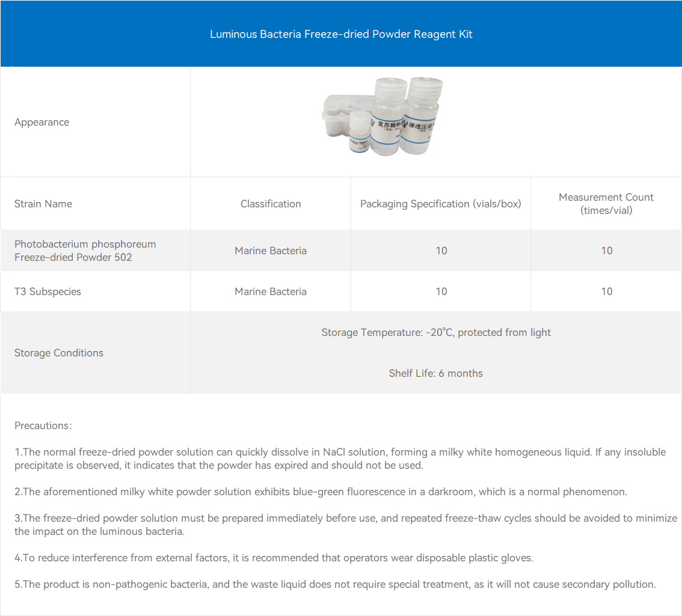
Task: Select "Measurement Count (times/vial)" header
Action: click(606, 204)
